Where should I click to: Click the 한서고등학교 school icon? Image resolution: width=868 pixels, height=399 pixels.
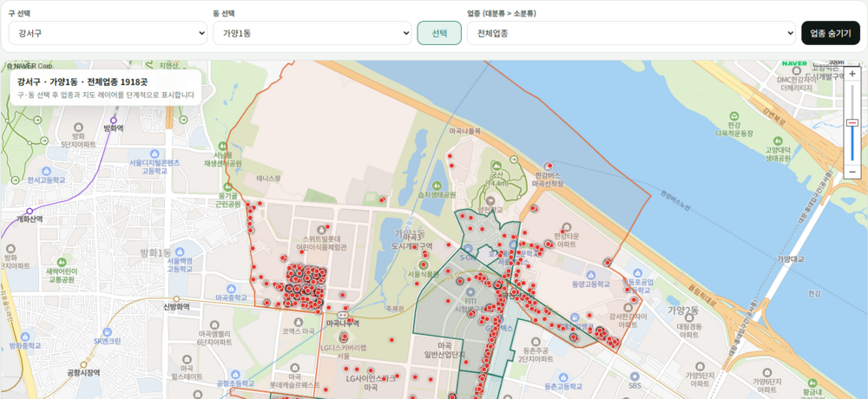(x=46, y=171)
